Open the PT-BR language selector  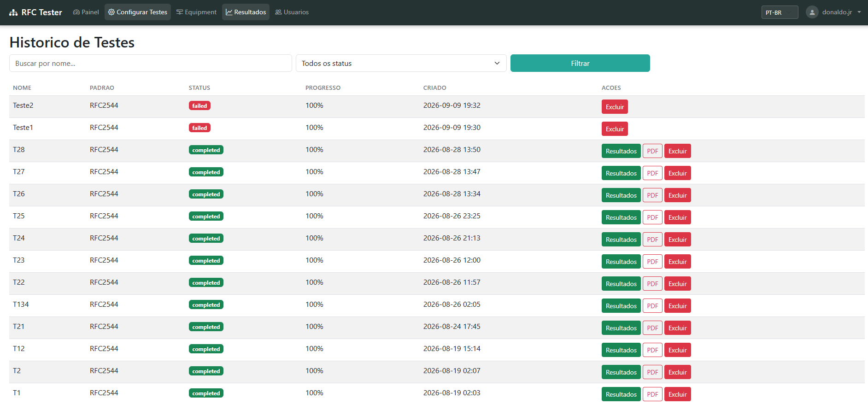point(780,12)
